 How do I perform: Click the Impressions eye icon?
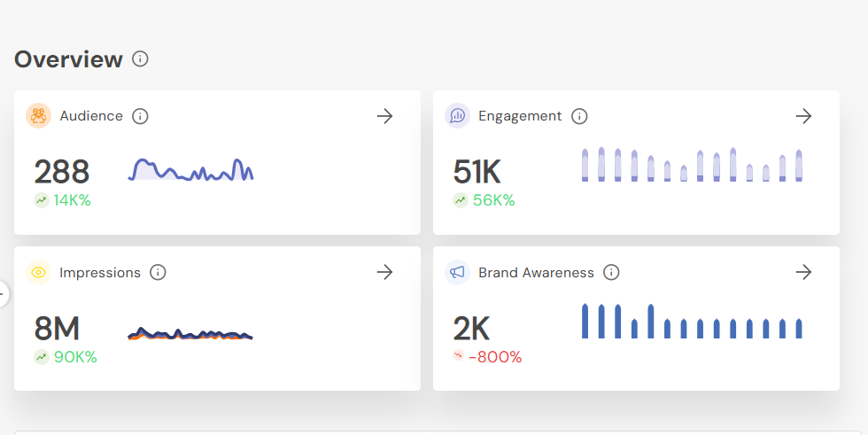tap(38, 273)
